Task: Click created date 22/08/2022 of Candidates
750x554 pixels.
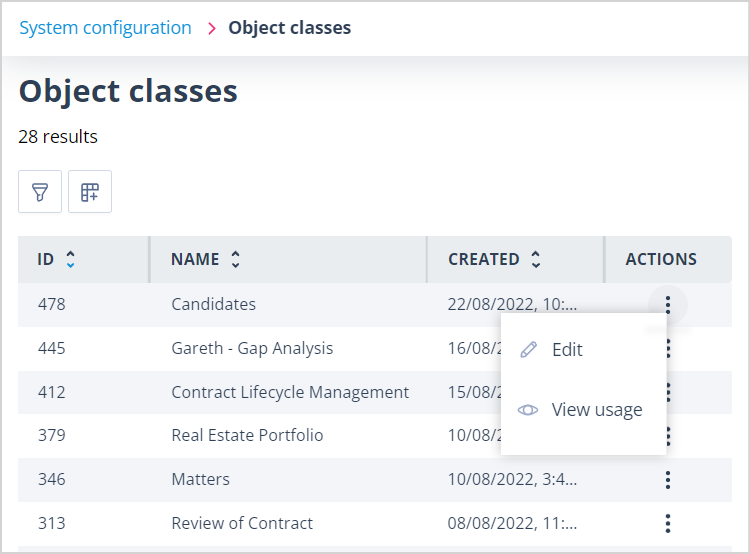Action: 512,304
